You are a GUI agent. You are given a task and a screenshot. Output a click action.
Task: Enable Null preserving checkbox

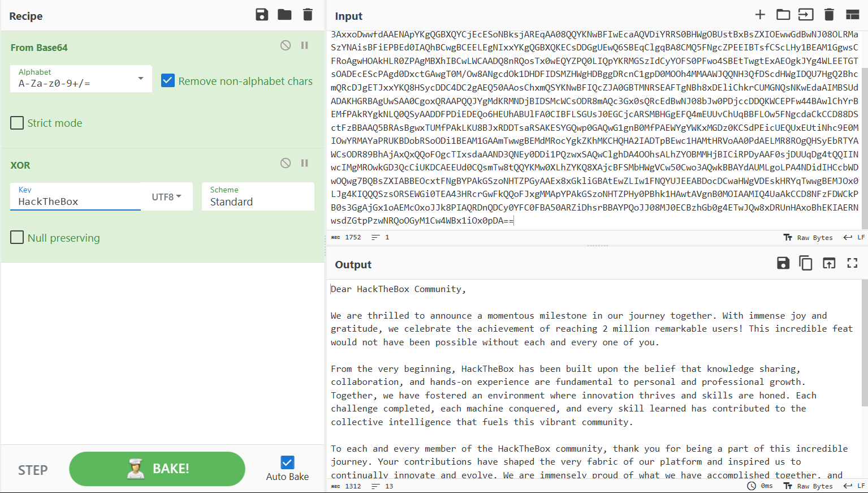pos(17,238)
